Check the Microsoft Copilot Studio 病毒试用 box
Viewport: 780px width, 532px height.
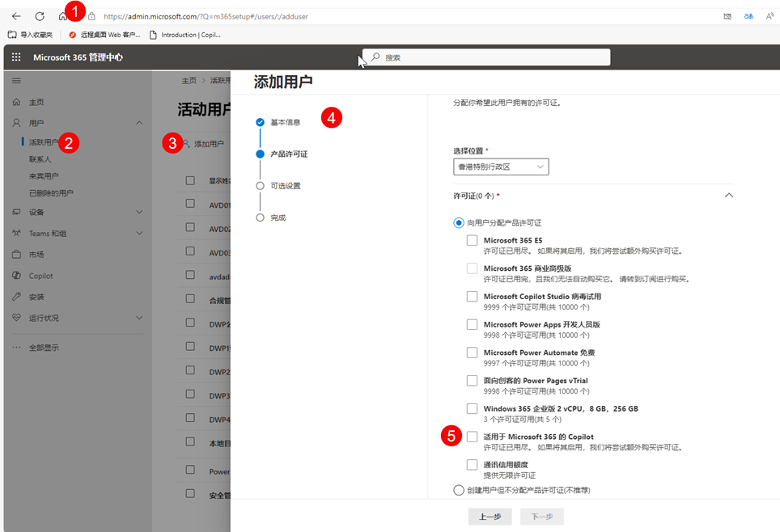tap(472, 297)
